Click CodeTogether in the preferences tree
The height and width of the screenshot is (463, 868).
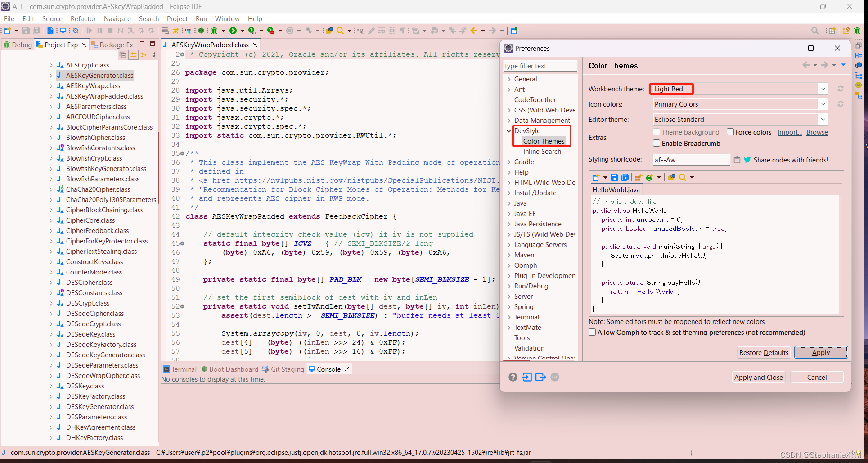pyautogui.click(x=535, y=100)
